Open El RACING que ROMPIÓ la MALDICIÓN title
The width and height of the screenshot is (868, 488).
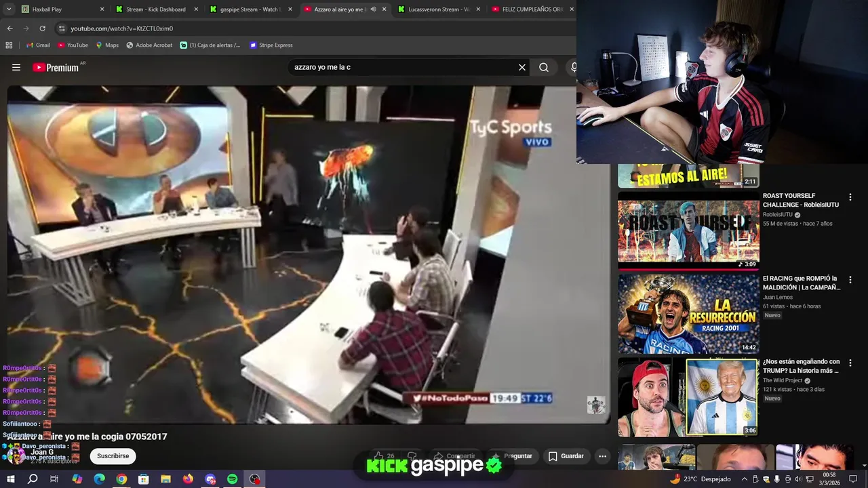click(802, 283)
